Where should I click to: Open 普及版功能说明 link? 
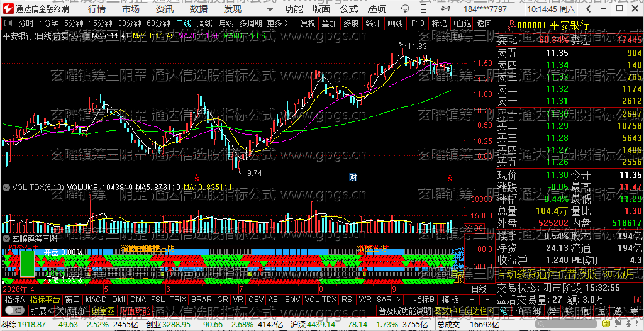(x=404, y=310)
